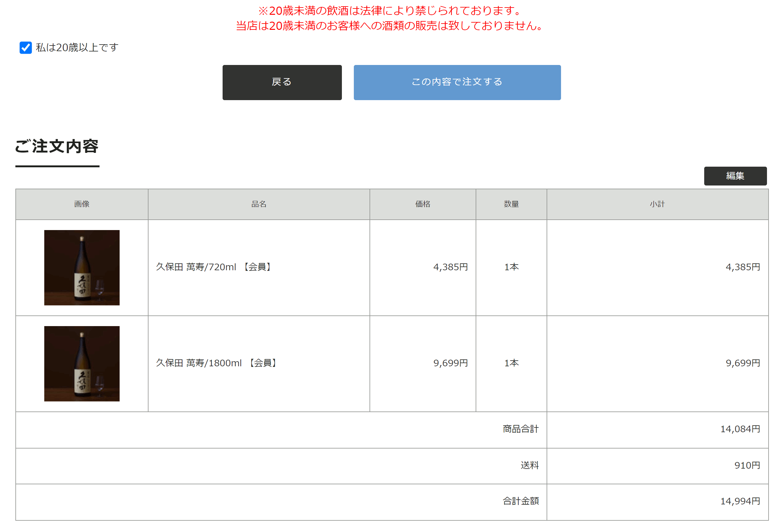Click the 合計金額 label

[x=521, y=501]
